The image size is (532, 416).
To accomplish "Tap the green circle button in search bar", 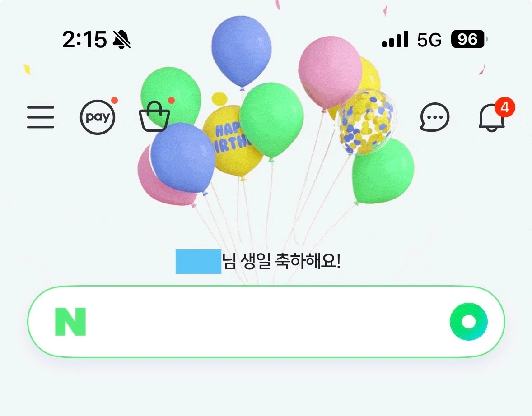I will tap(469, 321).
